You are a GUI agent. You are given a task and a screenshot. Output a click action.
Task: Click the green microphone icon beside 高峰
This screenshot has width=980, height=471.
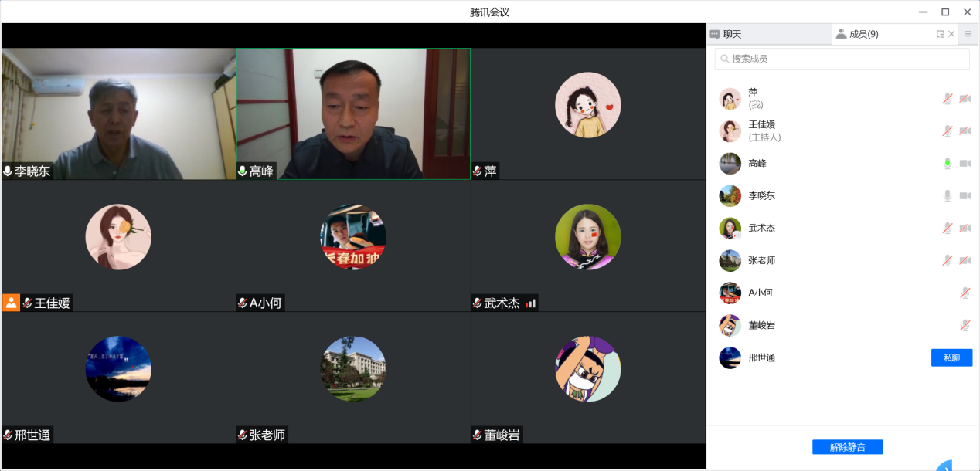pyautogui.click(x=947, y=164)
